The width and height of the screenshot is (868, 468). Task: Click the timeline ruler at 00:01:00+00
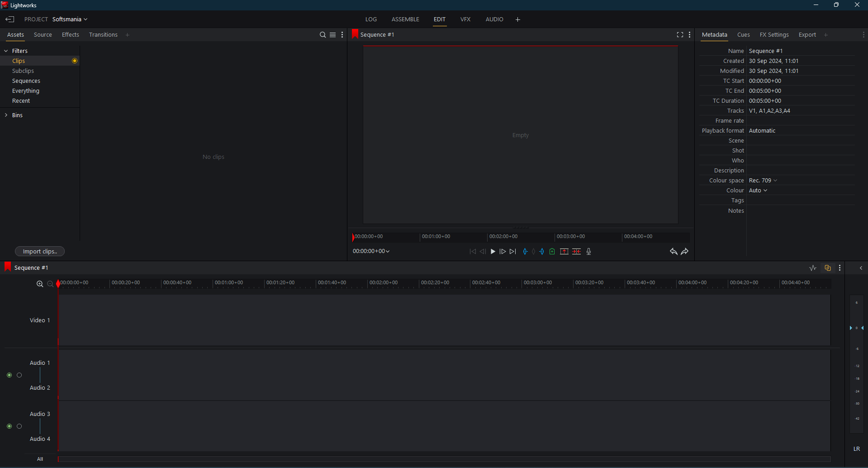click(x=228, y=283)
